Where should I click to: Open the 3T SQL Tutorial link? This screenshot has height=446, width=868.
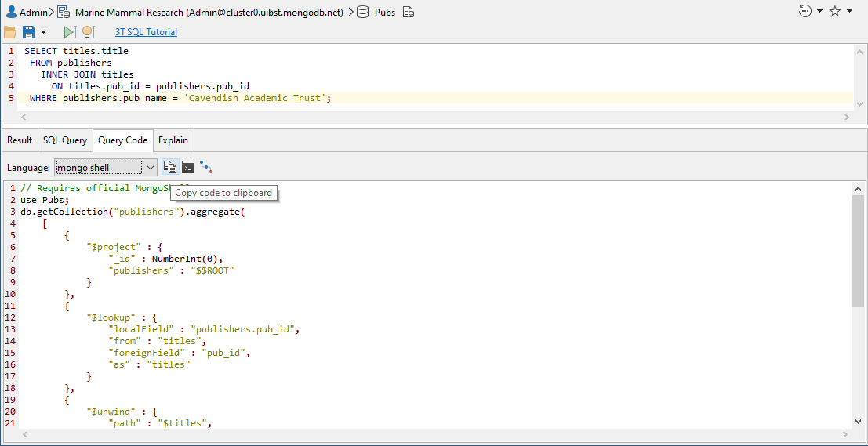[x=146, y=32]
